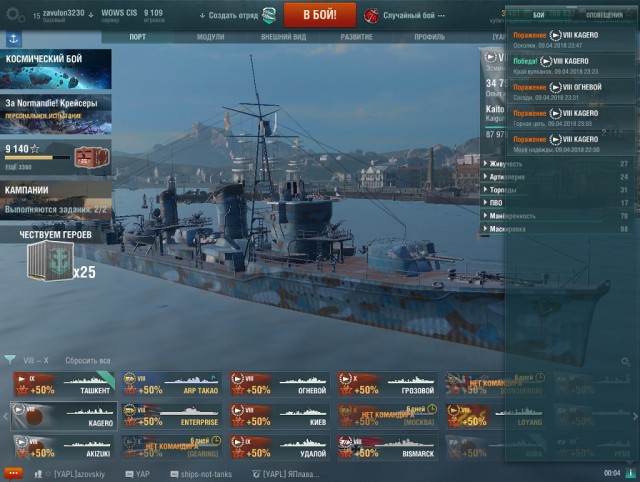Select the ENTERPRISE ship card
The image size is (640, 482).
click(172, 416)
